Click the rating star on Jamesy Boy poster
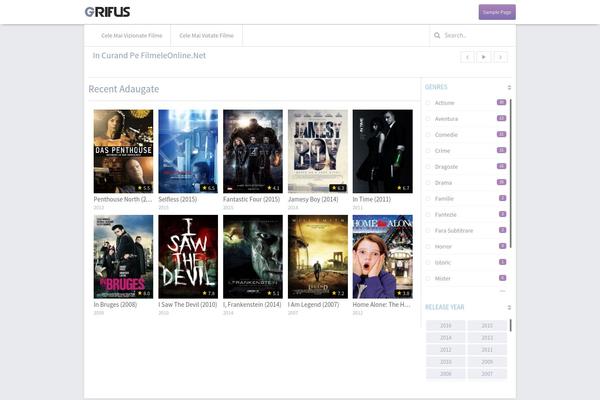The width and height of the screenshot is (600, 400). pos(334,188)
